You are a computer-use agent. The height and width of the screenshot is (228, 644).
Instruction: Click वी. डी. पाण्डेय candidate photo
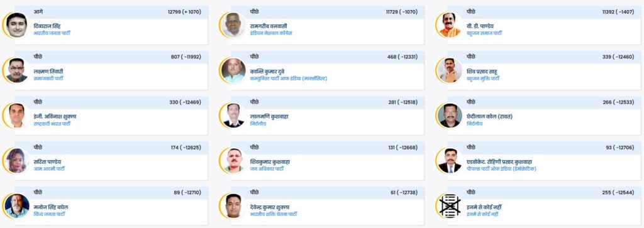[x=450, y=25]
